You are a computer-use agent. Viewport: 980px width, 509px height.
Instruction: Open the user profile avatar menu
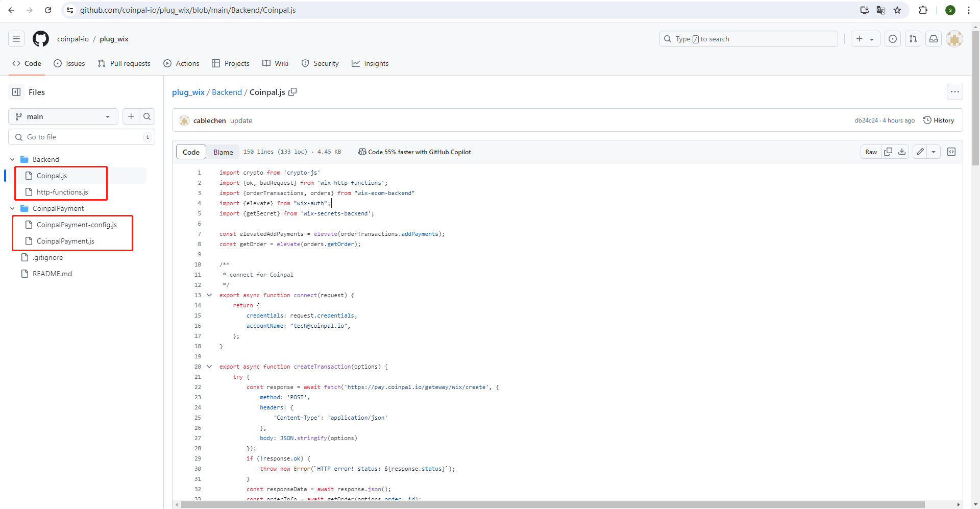click(x=954, y=39)
